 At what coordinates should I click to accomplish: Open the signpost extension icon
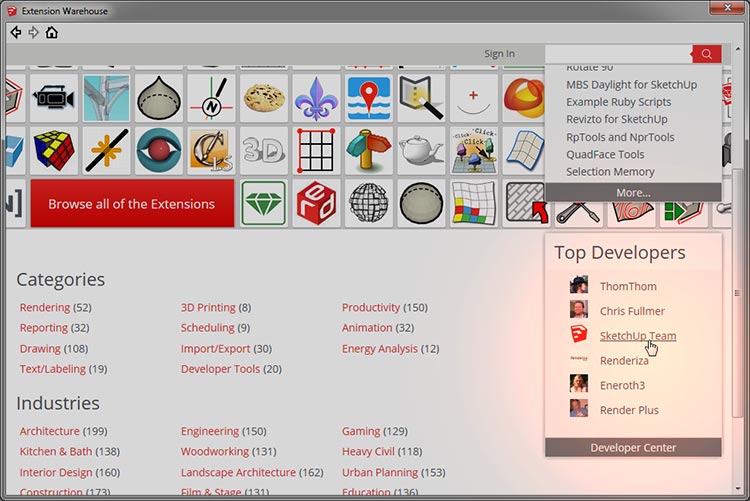pyautogui.click(x=369, y=151)
